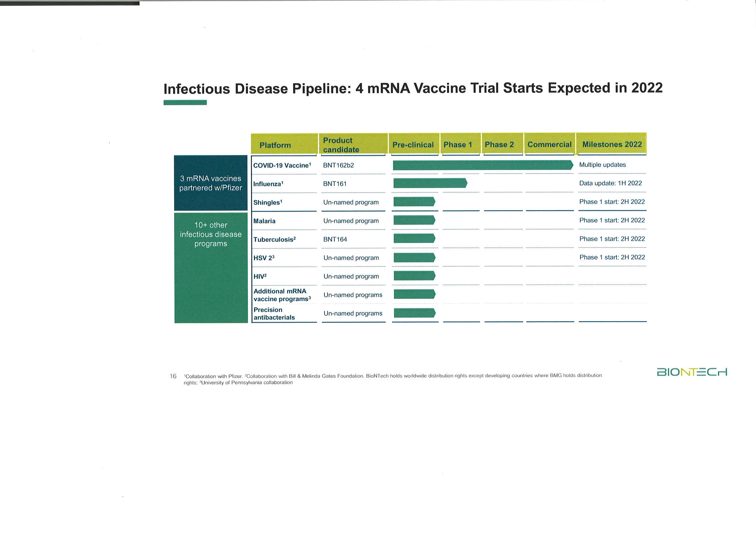The height and width of the screenshot is (534, 756).
Task: Click the BNT161 product candidate
Action: tap(334, 183)
